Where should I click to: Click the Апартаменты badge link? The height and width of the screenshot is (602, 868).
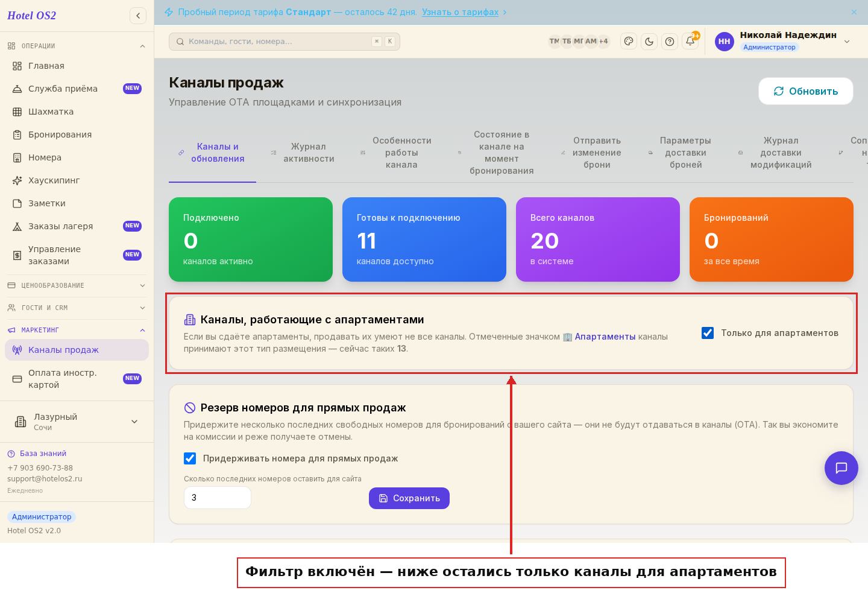point(599,337)
